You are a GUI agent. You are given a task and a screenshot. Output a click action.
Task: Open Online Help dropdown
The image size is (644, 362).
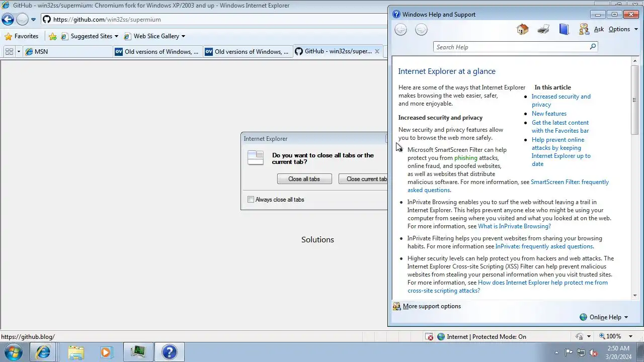(x=604, y=317)
